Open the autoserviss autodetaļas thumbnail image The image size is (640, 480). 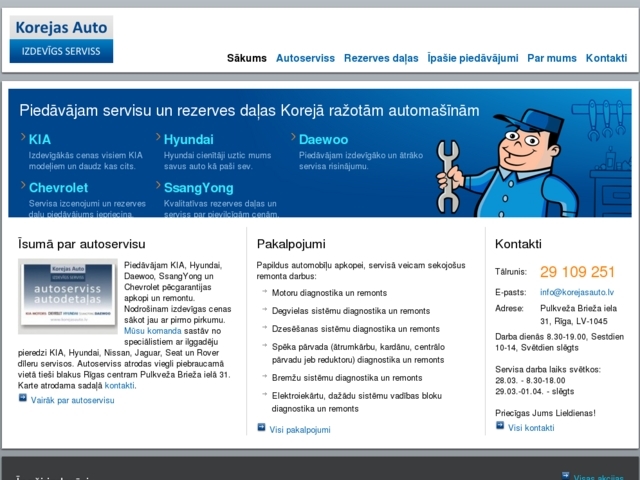(x=68, y=296)
